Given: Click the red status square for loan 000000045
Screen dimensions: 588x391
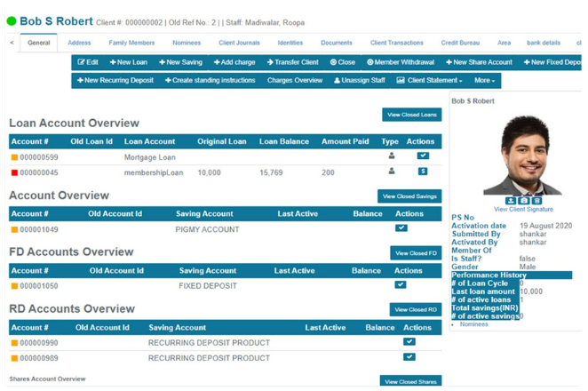Looking at the screenshot, I should [14, 172].
